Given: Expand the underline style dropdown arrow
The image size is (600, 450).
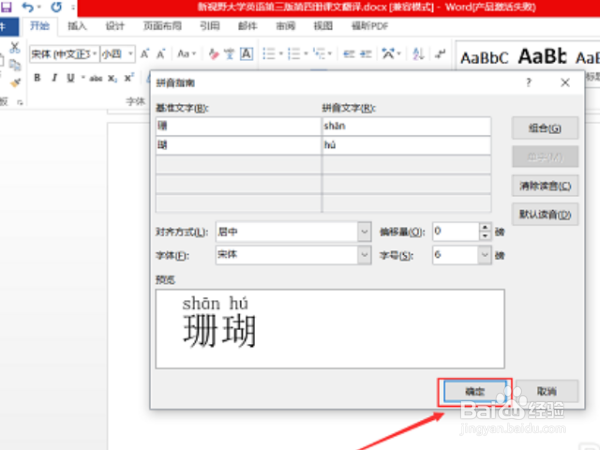Looking at the screenshot, I should (x=83, y=78).
